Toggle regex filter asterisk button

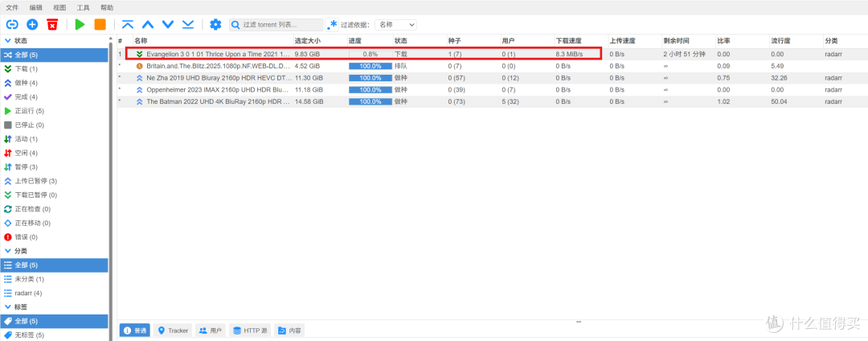[332, 25]
